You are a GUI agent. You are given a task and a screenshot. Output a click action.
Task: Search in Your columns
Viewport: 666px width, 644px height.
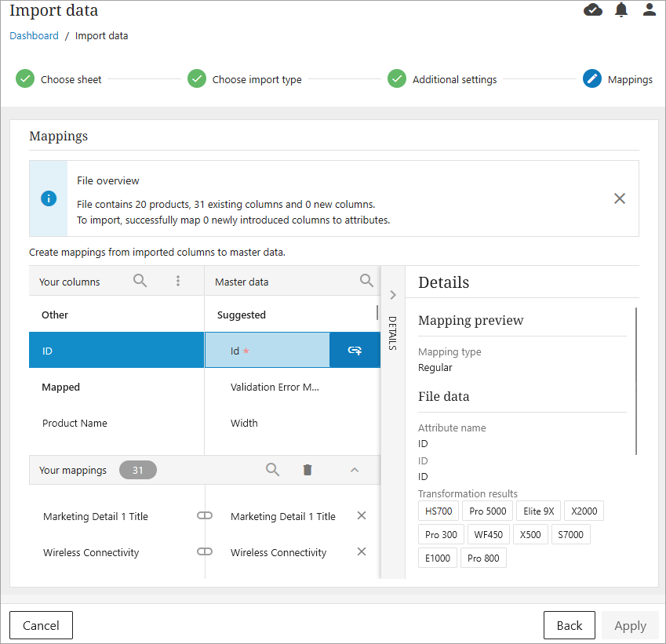tap(140, 281)
